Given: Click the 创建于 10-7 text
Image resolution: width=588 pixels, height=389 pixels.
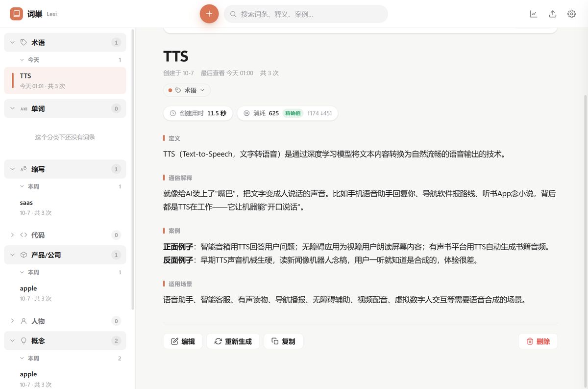Looking at the screenshot, I should (178, 73).
